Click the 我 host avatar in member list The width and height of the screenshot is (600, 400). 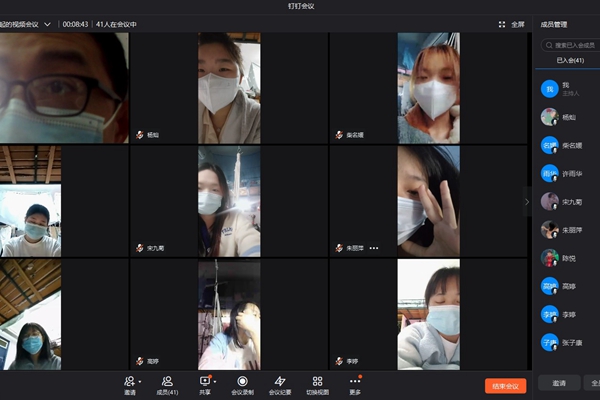(549, 89)
